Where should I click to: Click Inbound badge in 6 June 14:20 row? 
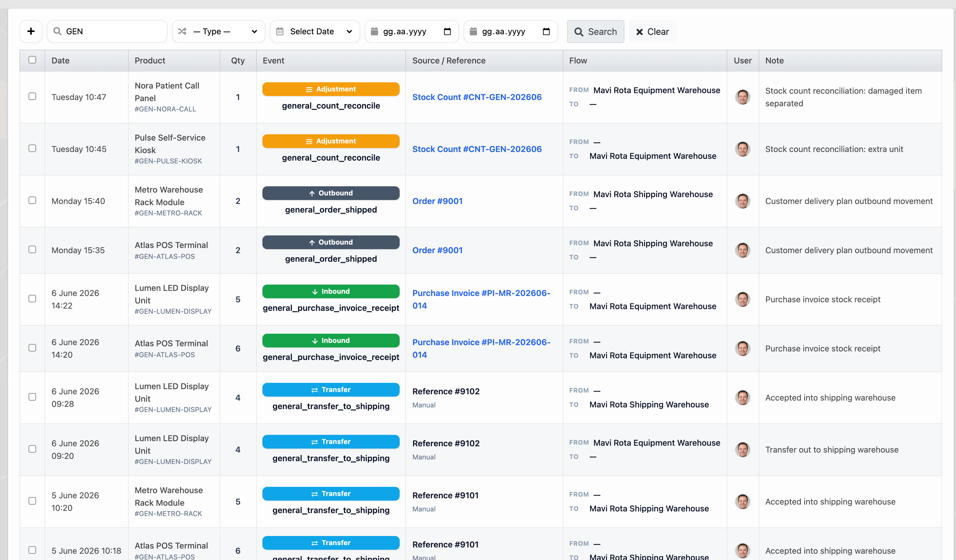pos(331,341)
